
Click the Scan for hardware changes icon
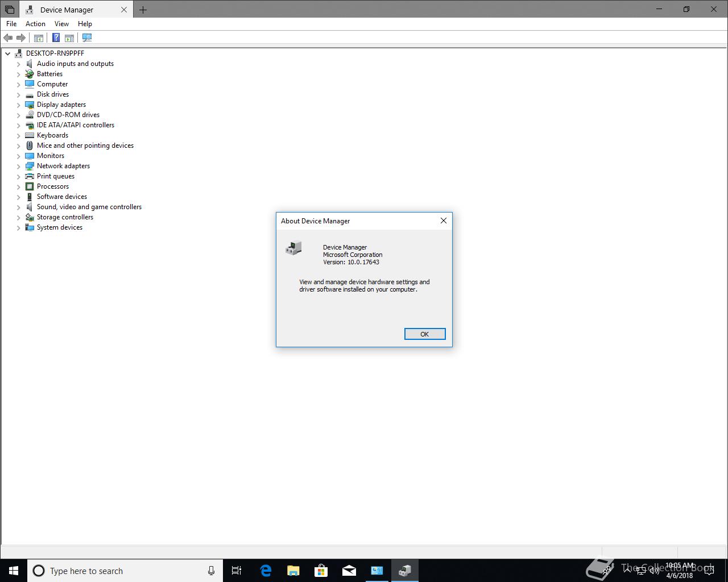(x=87, y=38)
